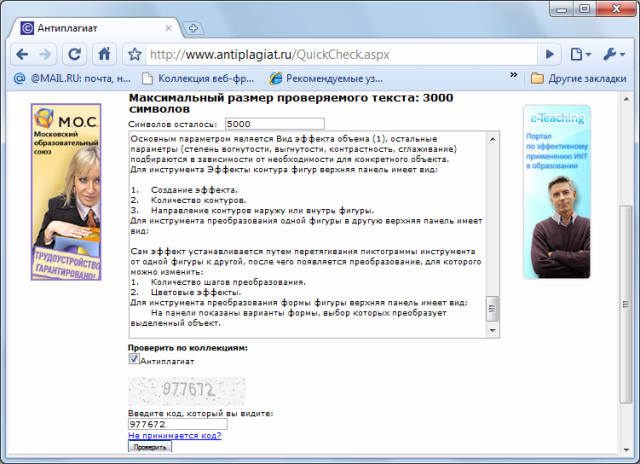
Task: Click the label 'Введите код, который вы видите:'
Action: 200,413
